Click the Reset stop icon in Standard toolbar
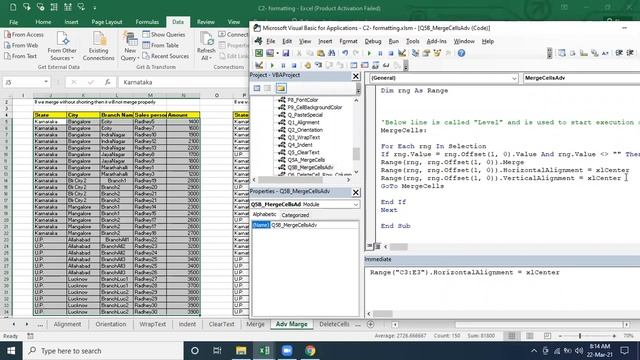The height and width of the screenshot is (360, 640). [x=391, y=53]
